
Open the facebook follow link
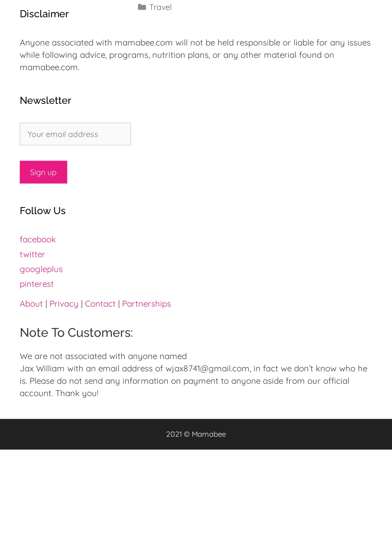(x=38, y=239)
